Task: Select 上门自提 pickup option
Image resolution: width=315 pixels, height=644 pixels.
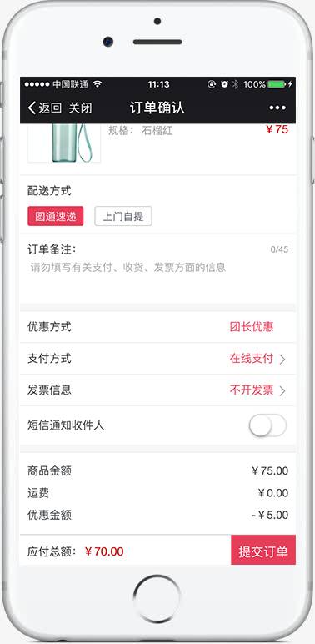Action: pos(123,216)
